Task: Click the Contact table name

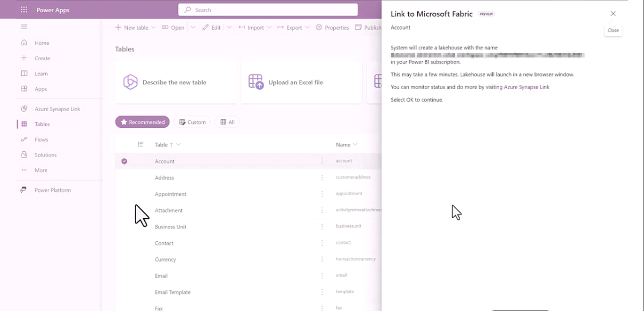Action: (164, 243)
